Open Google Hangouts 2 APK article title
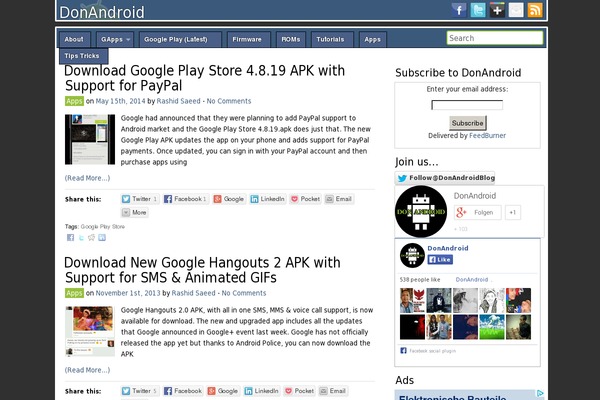This screenshot has width=600, height=400. (202, 270)
